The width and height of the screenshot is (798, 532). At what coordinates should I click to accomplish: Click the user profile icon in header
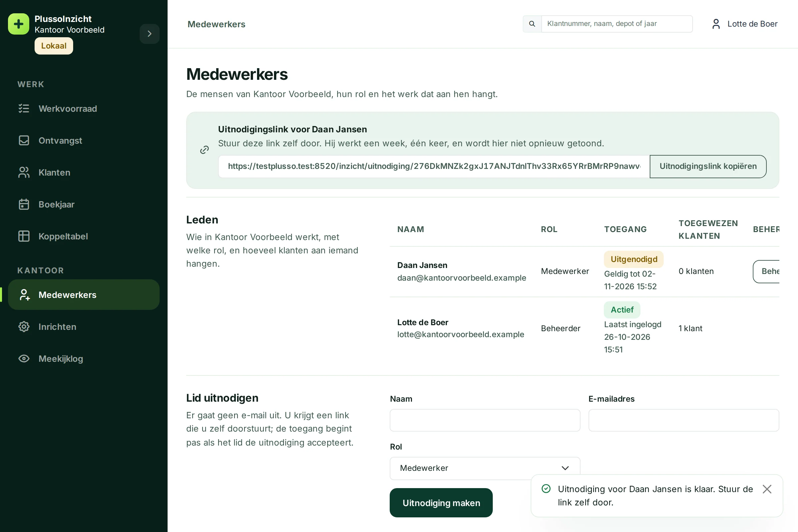(x=716, y=24)
